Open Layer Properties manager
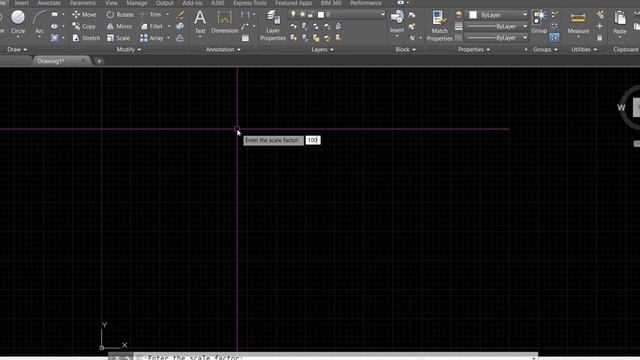This screenshot has height=360, width=640. pyautogui.click(x=273, y=26)
